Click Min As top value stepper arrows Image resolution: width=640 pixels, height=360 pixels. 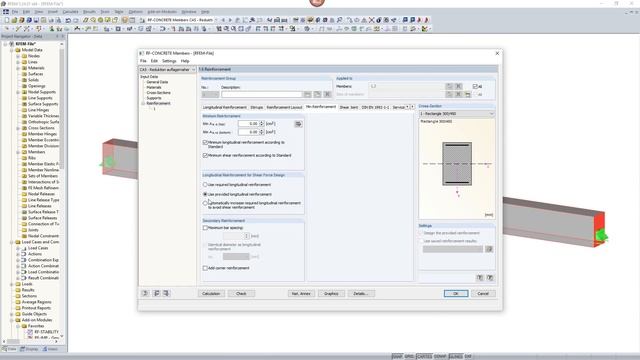[262, 124]
